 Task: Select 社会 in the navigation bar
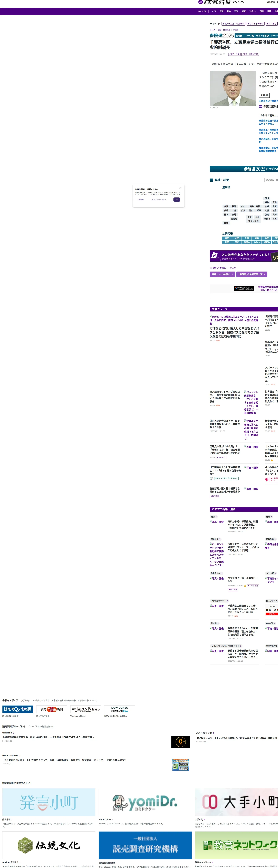click(x=229, y=11)
